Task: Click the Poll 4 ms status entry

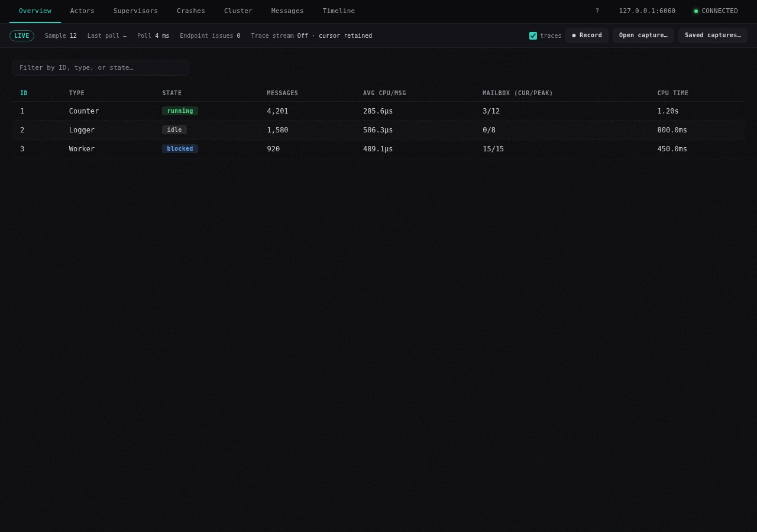Action: (153, 36)
